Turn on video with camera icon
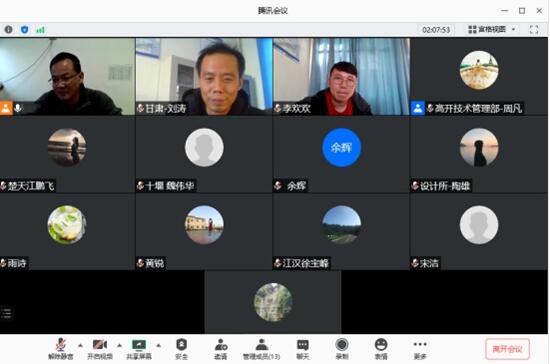The width and height of the screenshot is (550, 364). click(100, 349)
